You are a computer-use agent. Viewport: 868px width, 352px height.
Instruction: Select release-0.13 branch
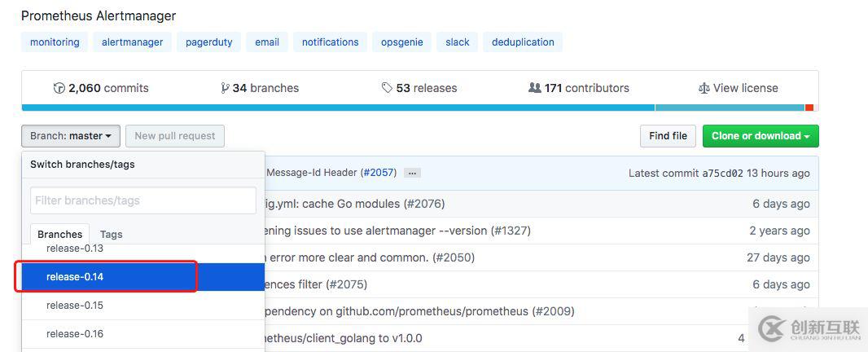(x=142, y=249)
